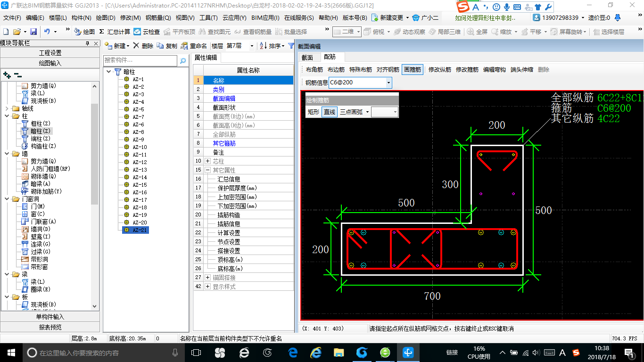This screenshot has height=362, width=644.
Task: Click 查看钢筋量 tool
Action: coord(253,32)
